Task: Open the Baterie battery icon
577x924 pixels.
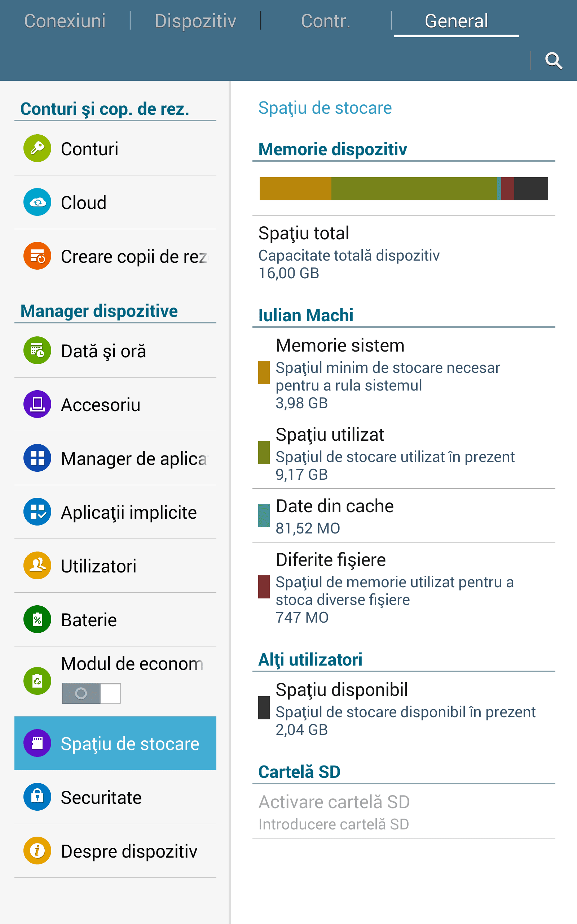Action: pyautogui.click(x=38, y=619)
